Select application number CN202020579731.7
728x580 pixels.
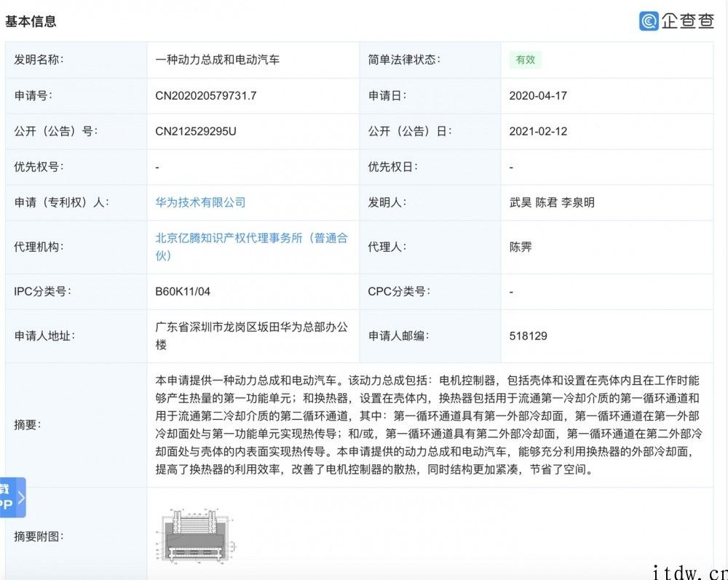point(206,95)
